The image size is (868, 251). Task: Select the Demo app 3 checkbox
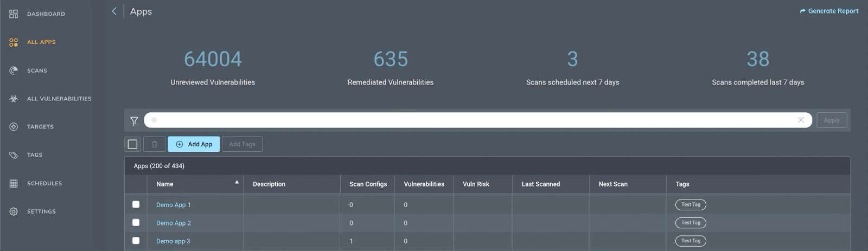tap(136, 241)
